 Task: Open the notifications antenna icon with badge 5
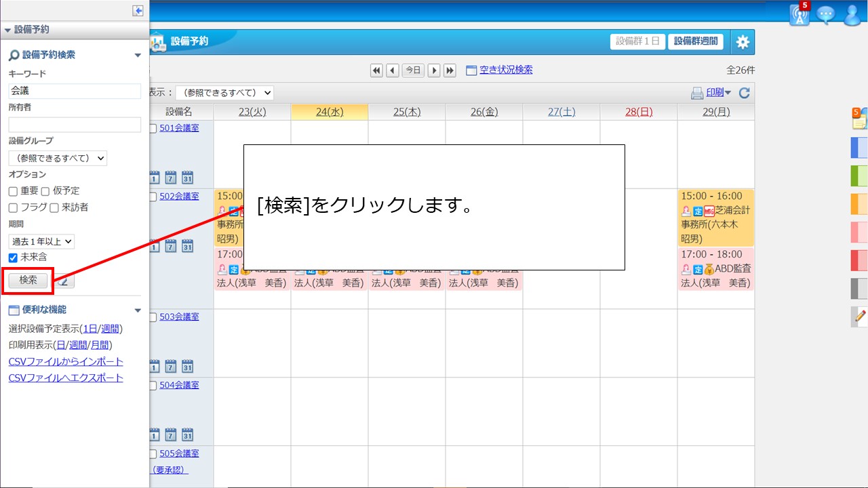(800, 15)
